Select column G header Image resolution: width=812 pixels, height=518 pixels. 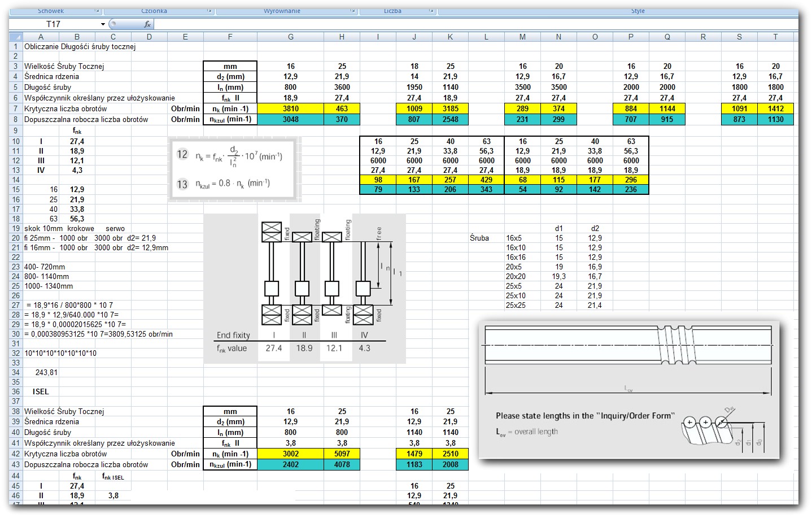coord(291,37)
